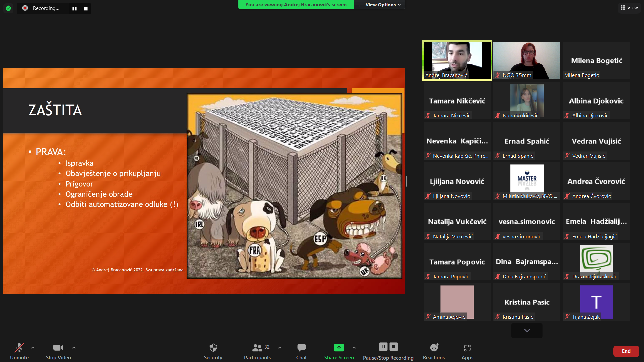
Task: Expand the arrow beside Participants
Action: 280,348
